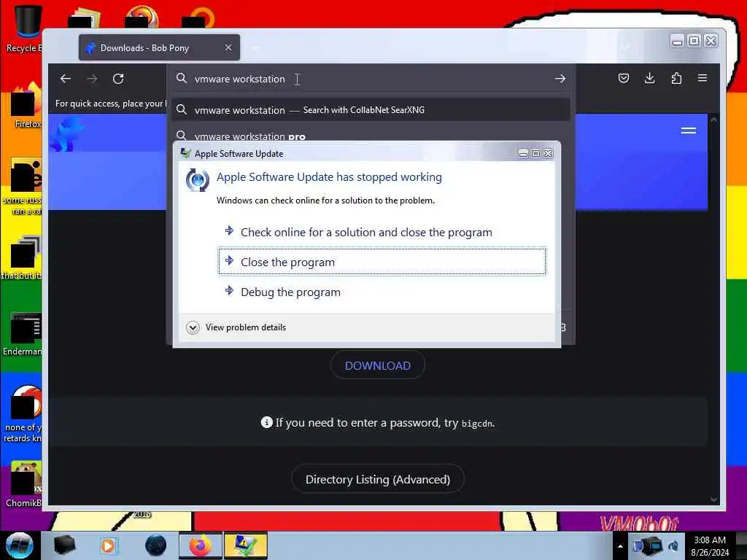Close the Apple Software Update dialog
The height and width of the screenshot is (560, 747).
549,153
